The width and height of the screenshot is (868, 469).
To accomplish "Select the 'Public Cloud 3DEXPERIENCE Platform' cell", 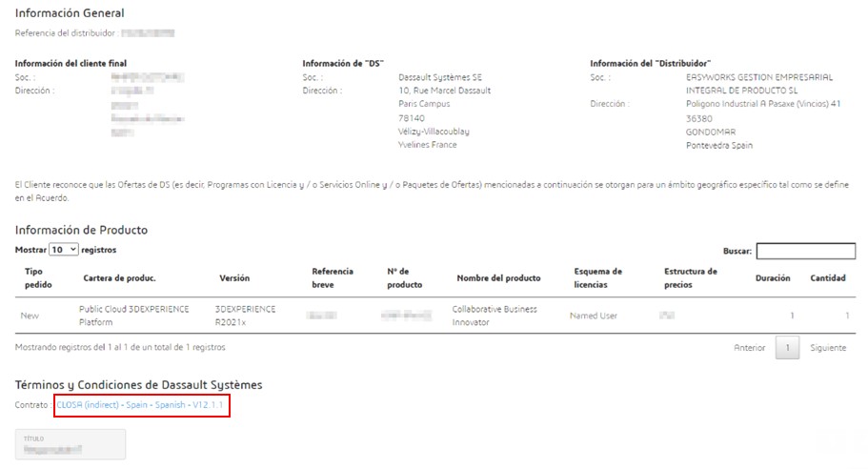I will click(134, 316).
